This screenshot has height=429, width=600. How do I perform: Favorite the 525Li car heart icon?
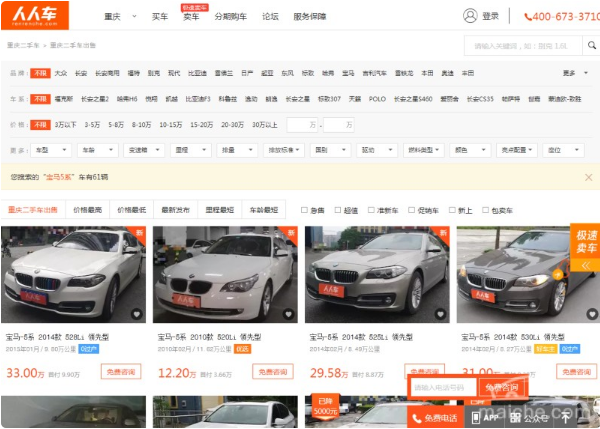(440, 314)
